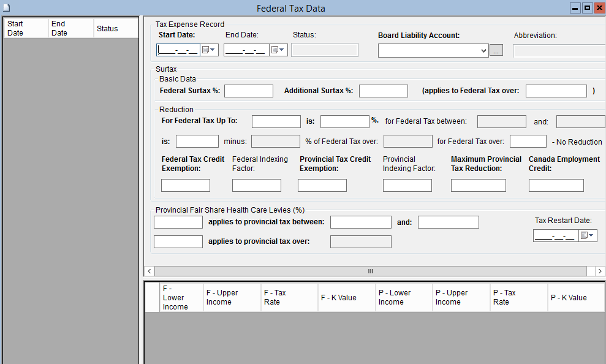Click the Federal Tax Data window document icon
Screen dimensions: 606x364
[7, 8]
